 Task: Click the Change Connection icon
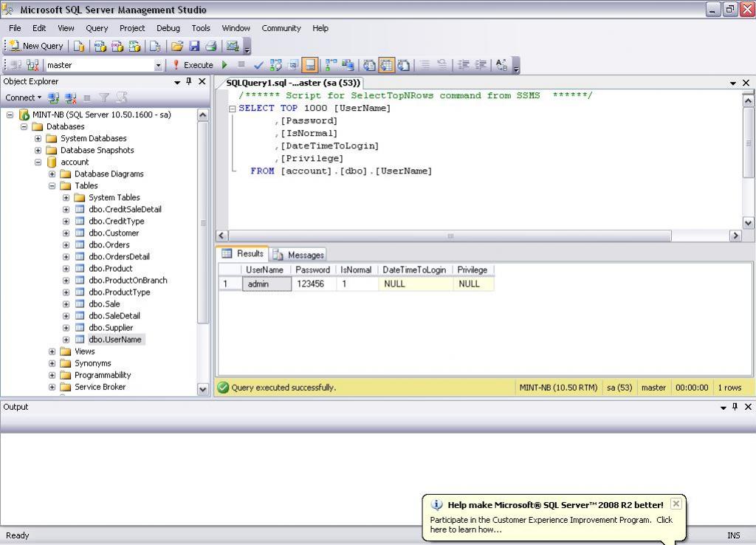[32, 65]
